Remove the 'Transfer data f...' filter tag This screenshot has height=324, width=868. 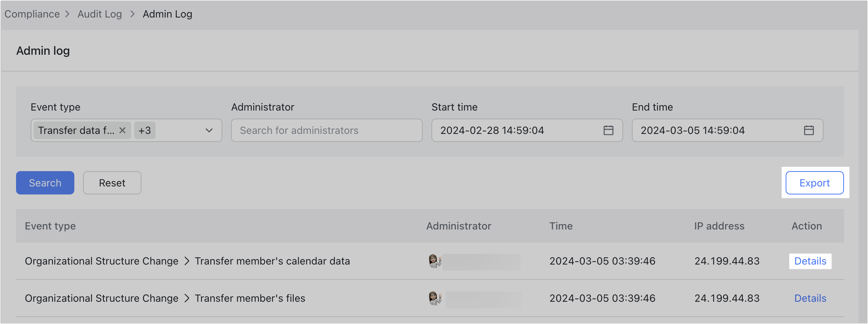point(122,130)
